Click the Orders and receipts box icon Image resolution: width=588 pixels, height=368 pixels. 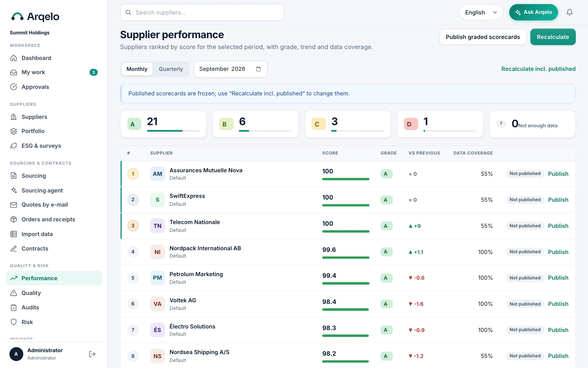14,219
